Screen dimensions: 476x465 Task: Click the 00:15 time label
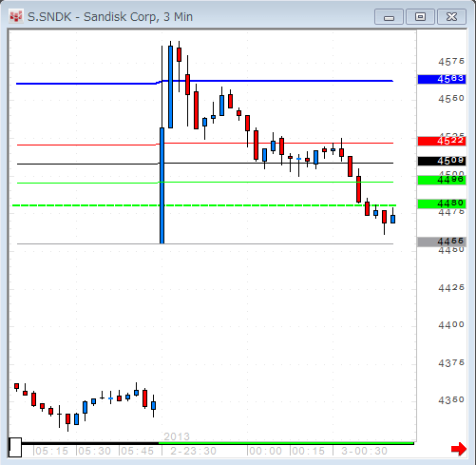308,451
